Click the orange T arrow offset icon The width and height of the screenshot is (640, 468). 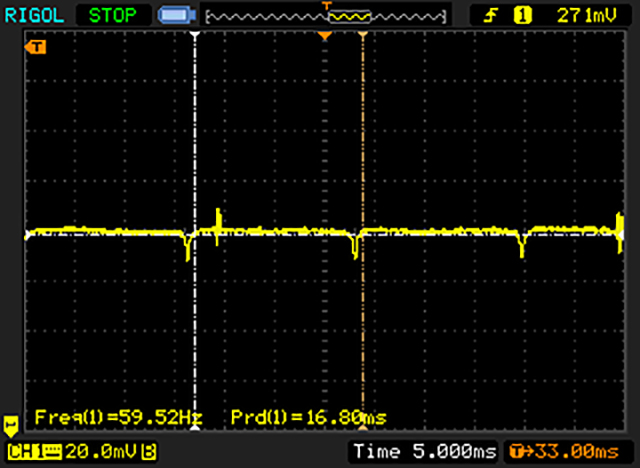[x=522, y=452]
